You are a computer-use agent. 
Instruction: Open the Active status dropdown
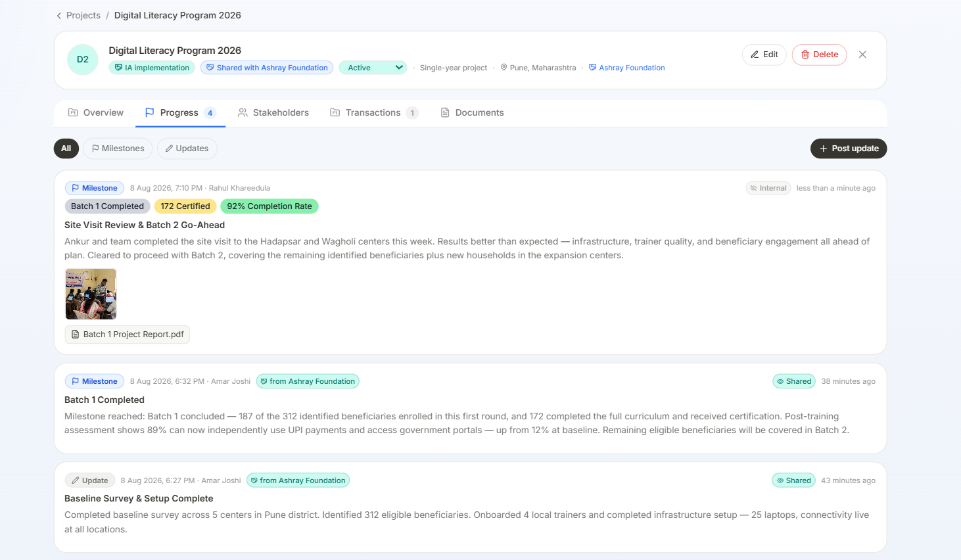click(x=373, y=68)
